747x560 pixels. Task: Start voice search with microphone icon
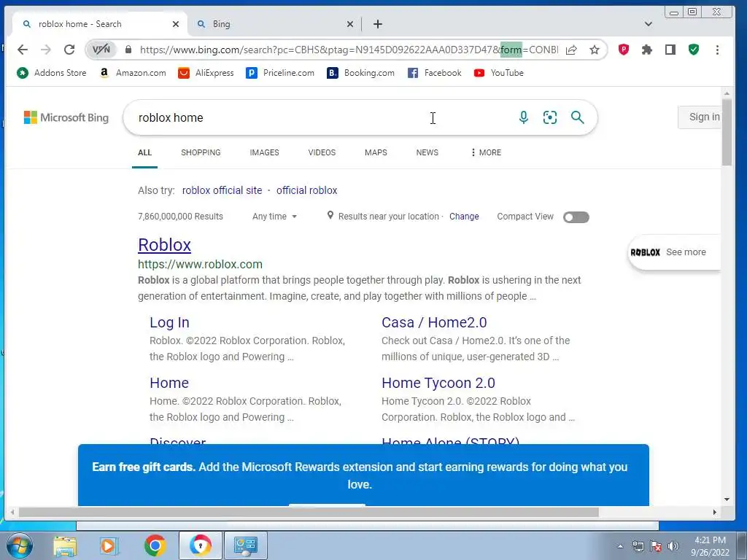click(x=523, y=117)
